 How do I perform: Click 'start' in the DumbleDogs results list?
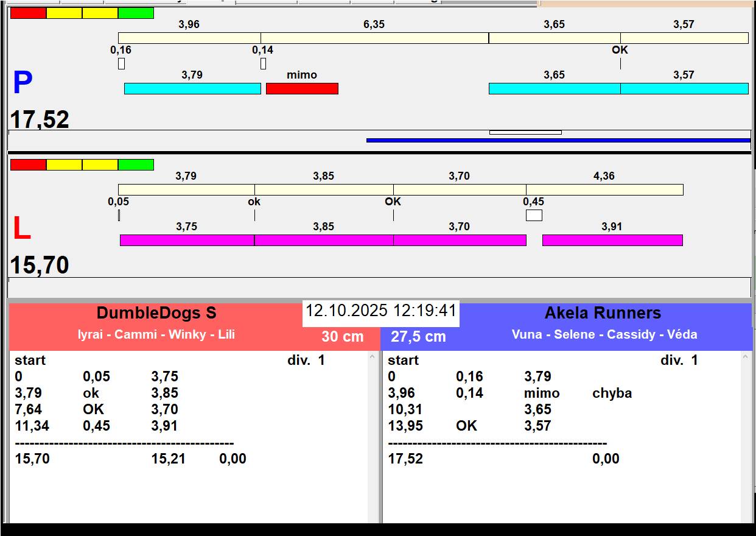[x=30, y=360]
